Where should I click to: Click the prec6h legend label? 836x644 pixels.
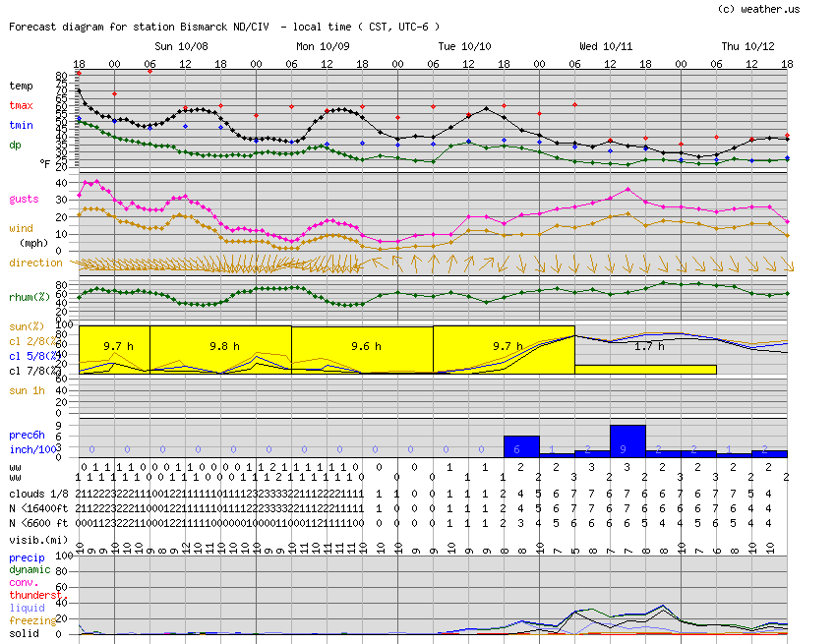pos(27,435)
